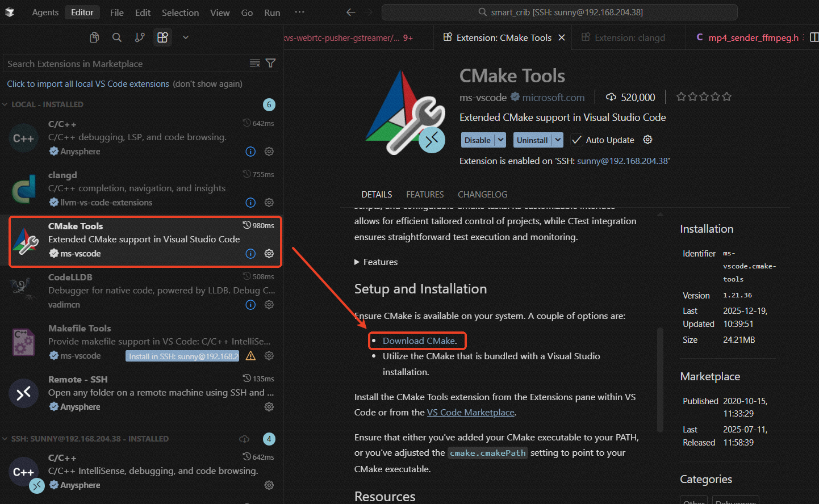Switch to the FEATURES tab
The width and height of the screenshot is (819, 504).
click(425, 194)
